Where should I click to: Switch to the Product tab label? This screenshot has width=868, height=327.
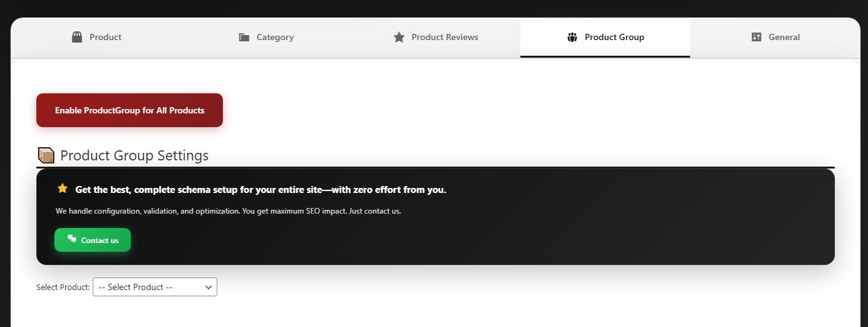pyautogui.click(x=105, y=37)
